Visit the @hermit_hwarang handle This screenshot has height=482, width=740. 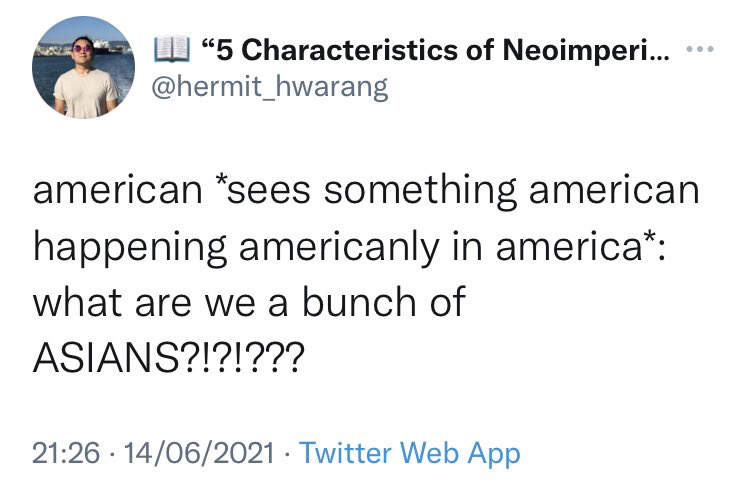point(269,88)
